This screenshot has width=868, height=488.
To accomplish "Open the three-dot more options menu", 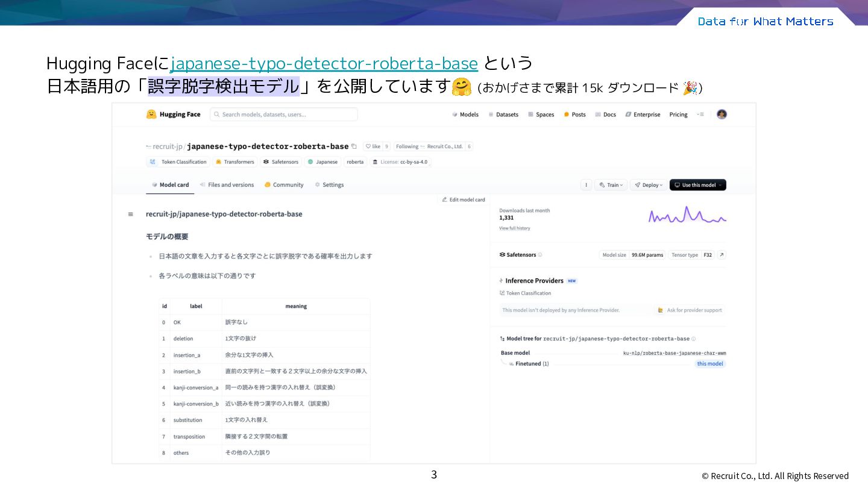I will (586, 185).
